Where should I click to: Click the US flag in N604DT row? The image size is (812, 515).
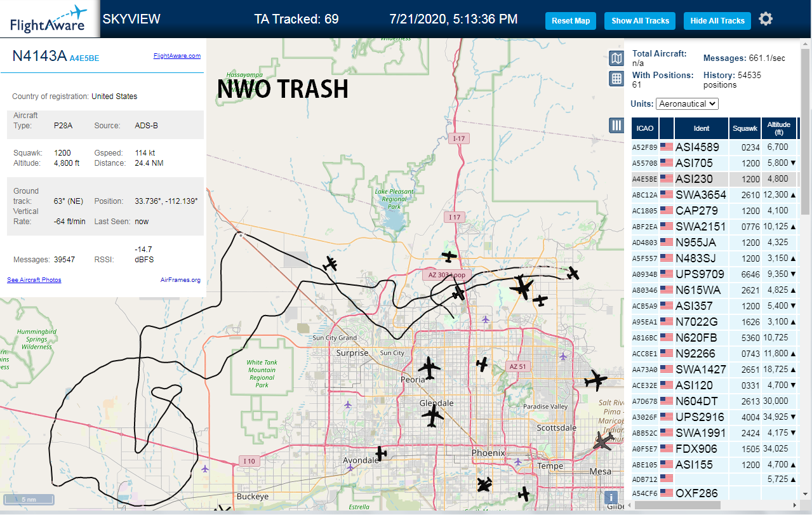coord(667,401)
